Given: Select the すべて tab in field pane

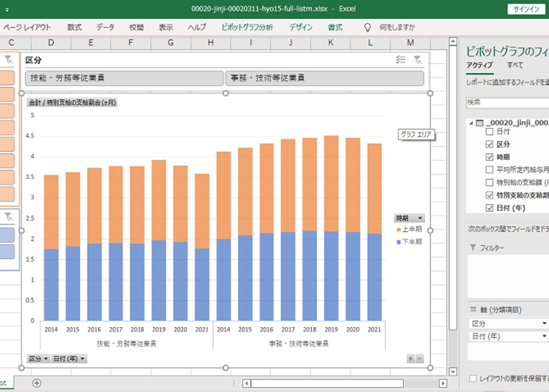Looking at the screenshot, I should pos(515,65).
